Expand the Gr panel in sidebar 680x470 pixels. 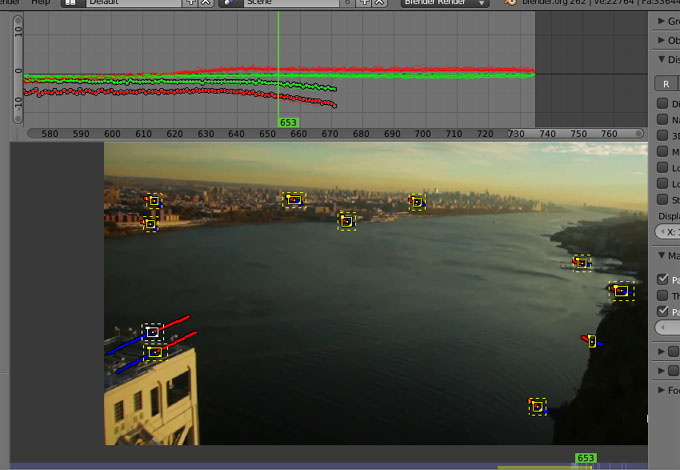click(x=661, y=21)
